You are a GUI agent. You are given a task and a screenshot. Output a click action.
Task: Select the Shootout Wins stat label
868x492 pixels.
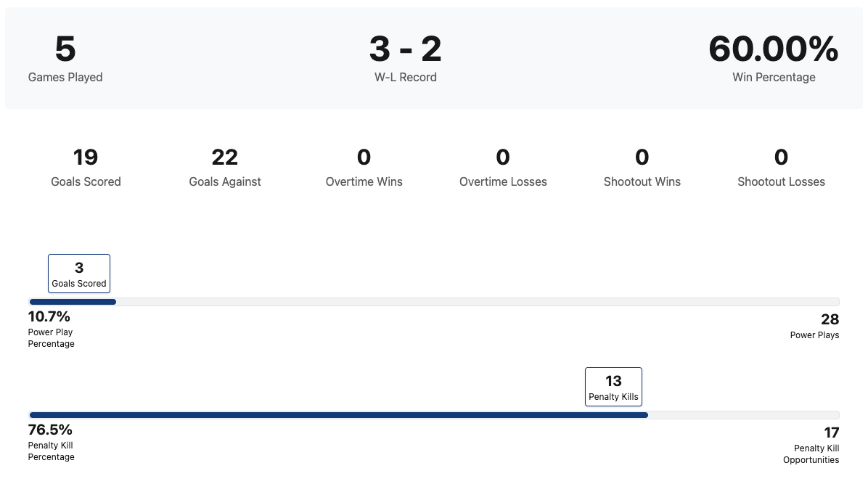[x=642, y=182]
